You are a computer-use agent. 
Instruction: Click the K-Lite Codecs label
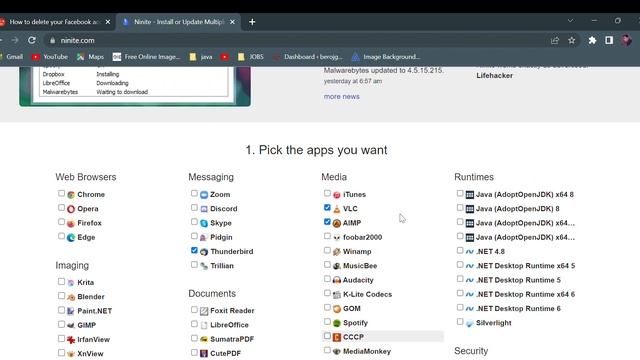tap(367, 295)
